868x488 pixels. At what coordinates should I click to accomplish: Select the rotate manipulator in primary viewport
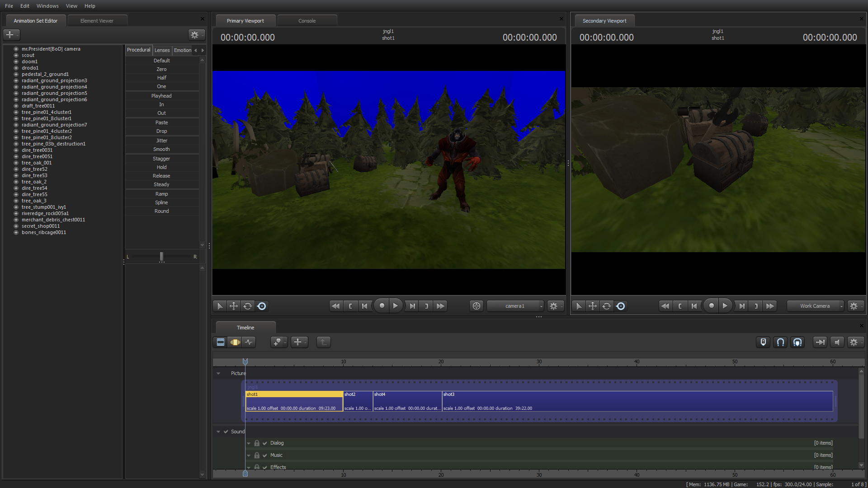[248, 306]
